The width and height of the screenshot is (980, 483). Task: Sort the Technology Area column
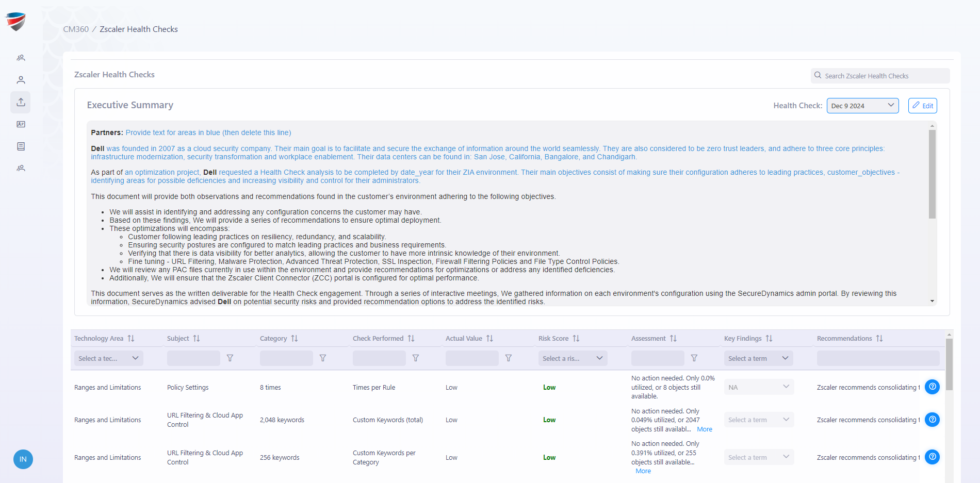(x=131, y=339)
